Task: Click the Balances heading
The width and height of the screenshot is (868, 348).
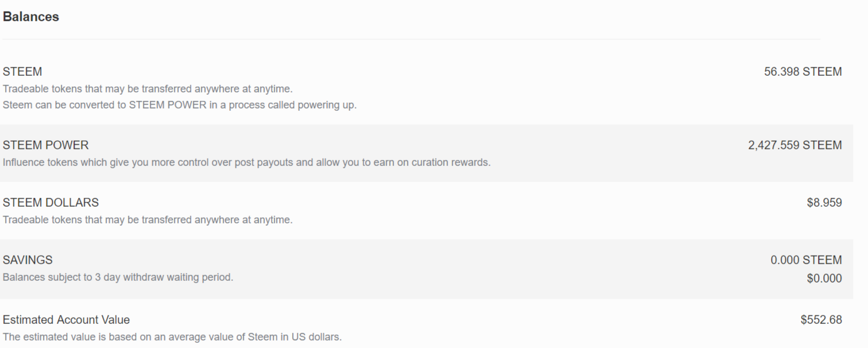Action: (x=31, y=17)
